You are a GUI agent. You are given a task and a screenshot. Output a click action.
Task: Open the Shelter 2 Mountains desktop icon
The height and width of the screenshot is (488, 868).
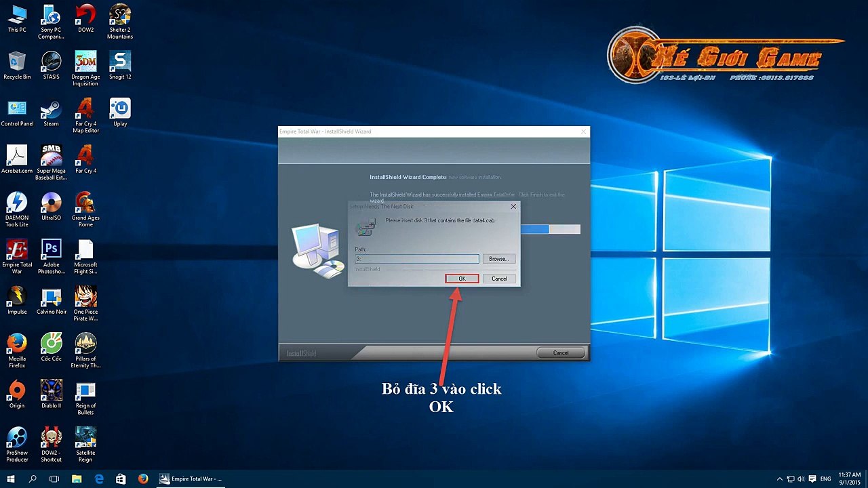pyautogui.click(x=120, y=22)
